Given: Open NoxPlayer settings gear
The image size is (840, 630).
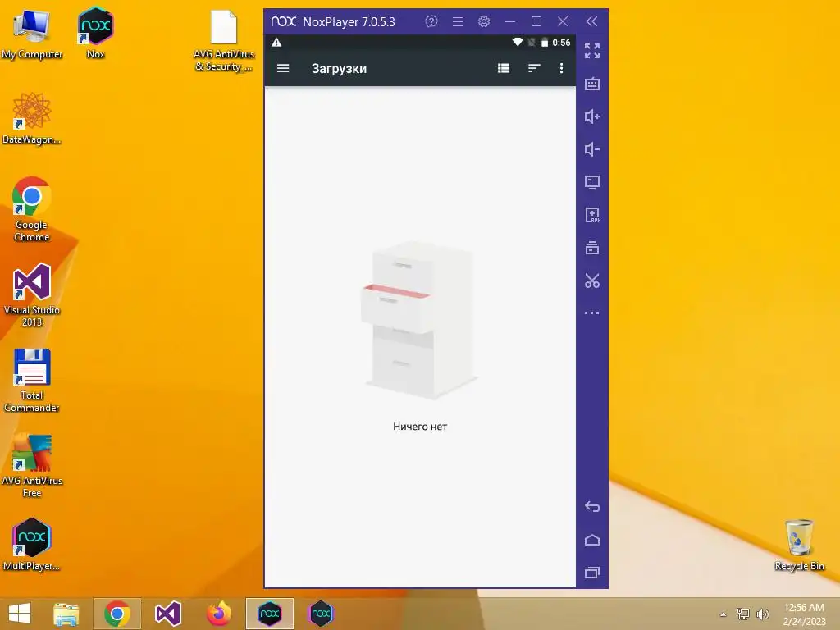Looking at the screenshot, I should coord(484,21).
